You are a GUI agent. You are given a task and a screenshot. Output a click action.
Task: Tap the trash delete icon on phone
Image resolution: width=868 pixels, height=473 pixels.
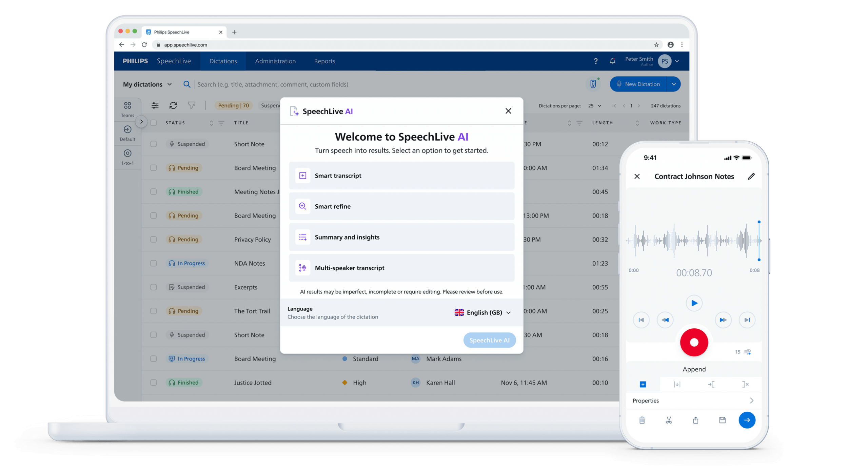click(642, 420)
